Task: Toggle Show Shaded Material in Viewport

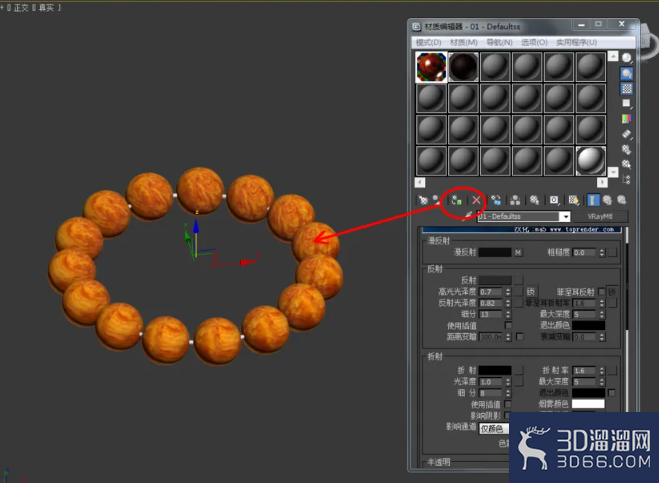Action: pos(574,200)
